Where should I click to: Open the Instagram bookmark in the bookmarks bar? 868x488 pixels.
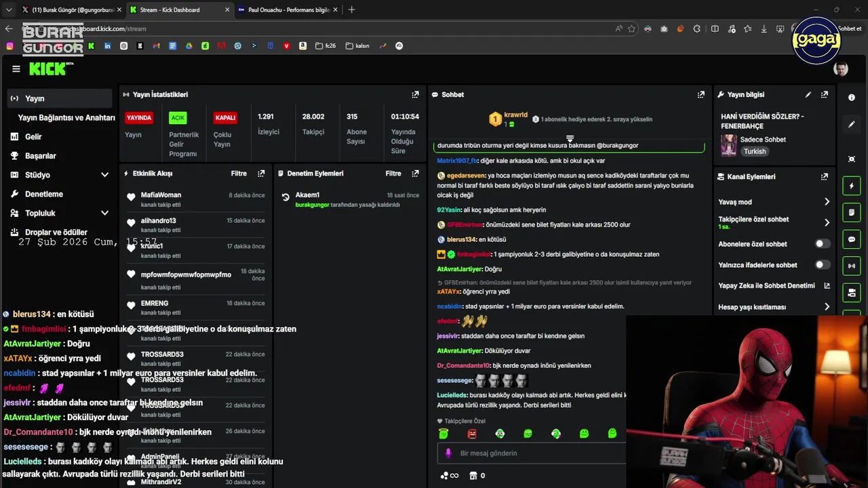[x=9, y=46]
